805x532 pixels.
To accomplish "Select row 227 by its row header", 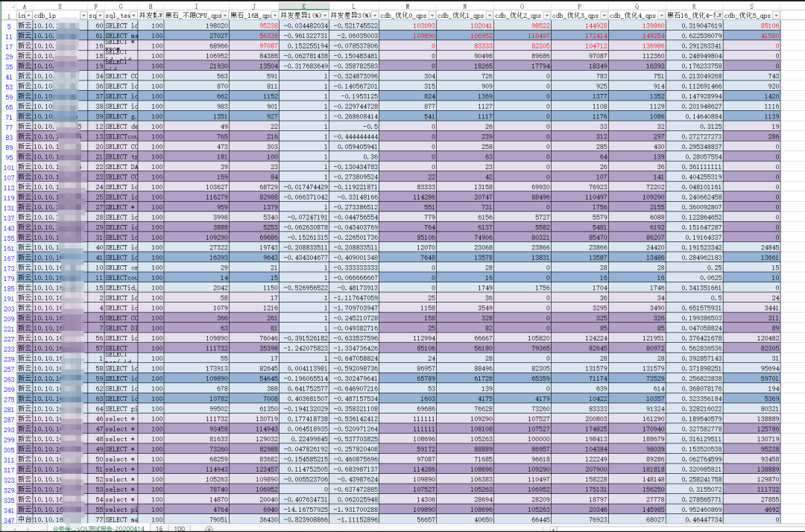I will pos(9,338).
